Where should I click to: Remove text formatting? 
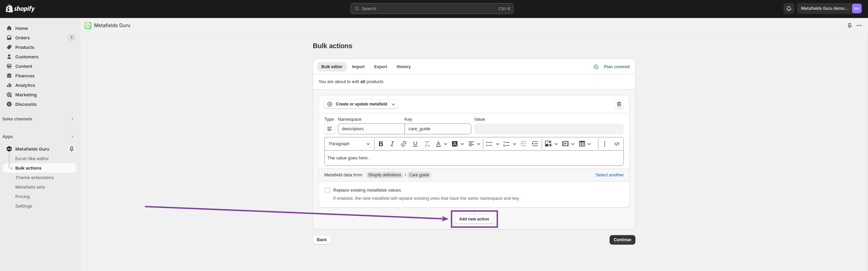coord(427,144)
